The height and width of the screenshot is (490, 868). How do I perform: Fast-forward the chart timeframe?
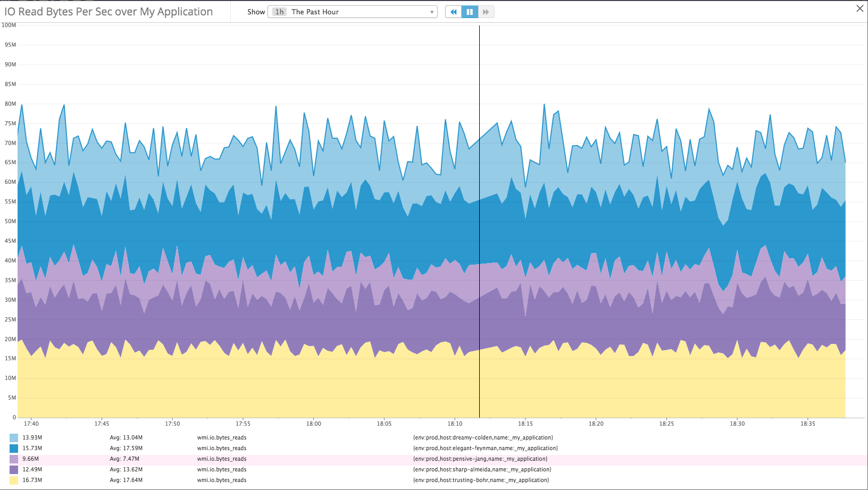(486, 11)
